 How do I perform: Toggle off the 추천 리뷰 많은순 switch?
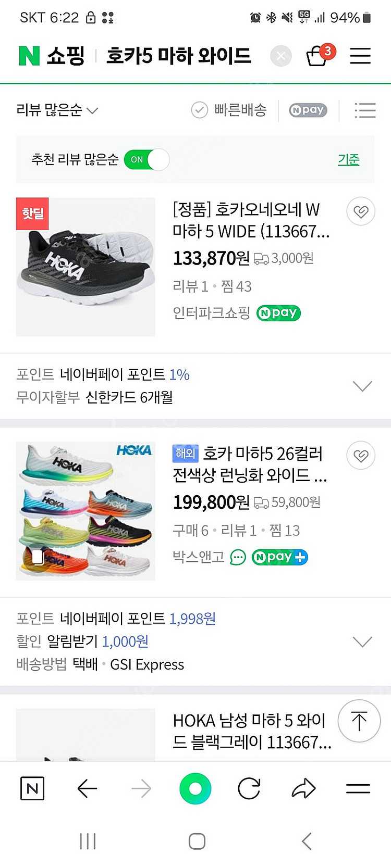coord(147,159)
